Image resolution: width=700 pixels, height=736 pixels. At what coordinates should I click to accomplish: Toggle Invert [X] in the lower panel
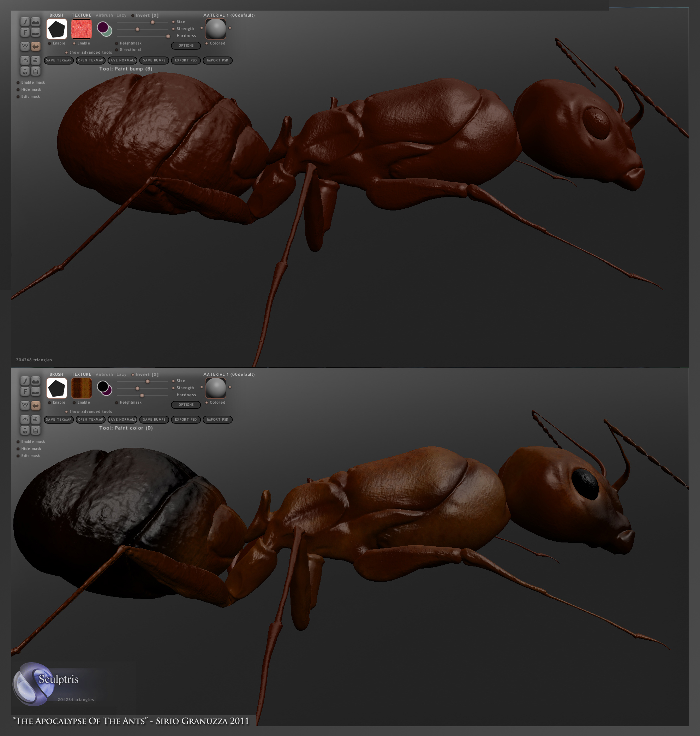tap(133, 375)
